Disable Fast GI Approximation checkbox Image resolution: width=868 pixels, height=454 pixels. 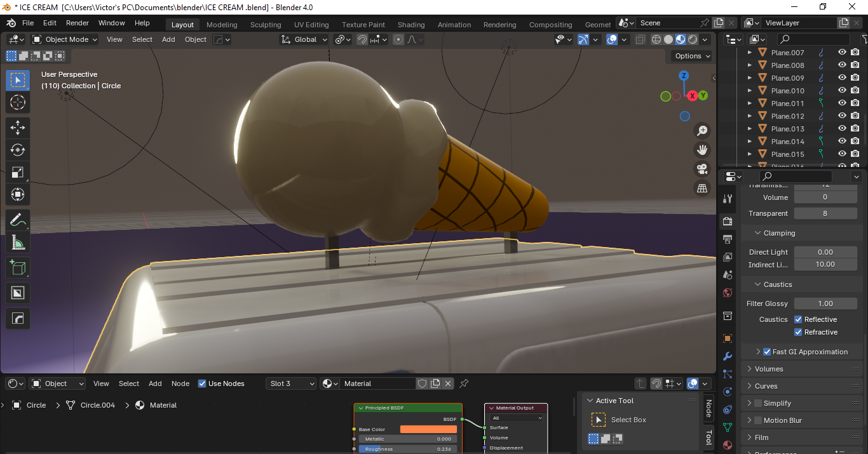point(767,352)
